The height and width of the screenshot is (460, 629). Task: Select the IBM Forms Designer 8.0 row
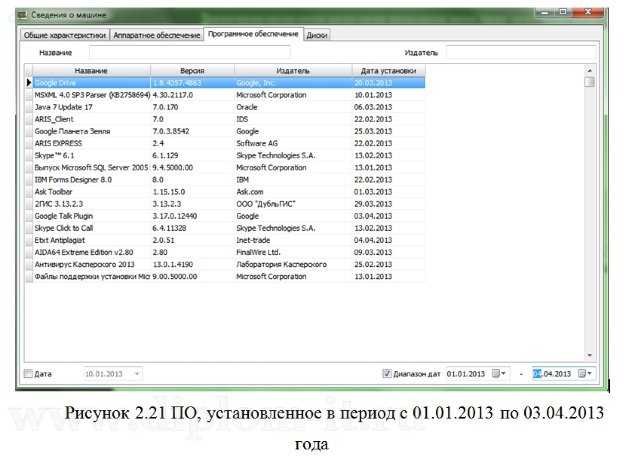(229, 180)
